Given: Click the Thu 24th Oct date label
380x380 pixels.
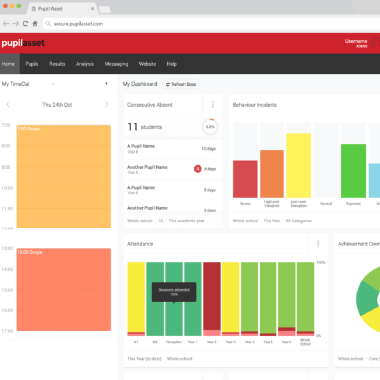Looking at the screenshot, I should click(x=57, y=105).
